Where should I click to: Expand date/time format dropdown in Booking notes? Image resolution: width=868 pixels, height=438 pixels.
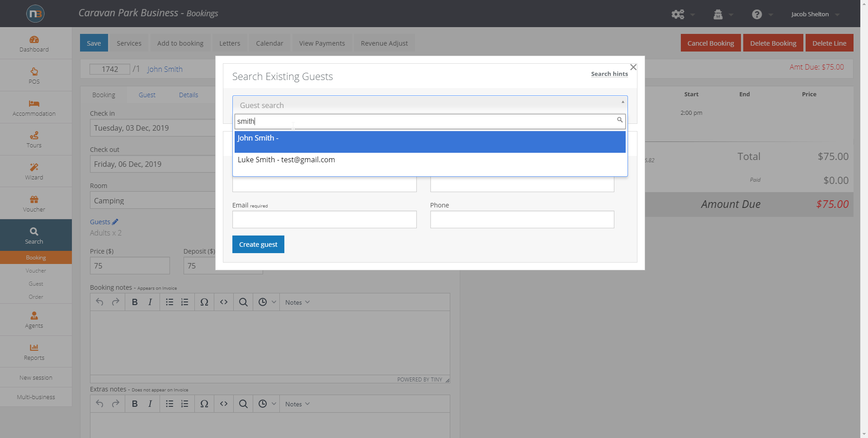coord(274,302)
